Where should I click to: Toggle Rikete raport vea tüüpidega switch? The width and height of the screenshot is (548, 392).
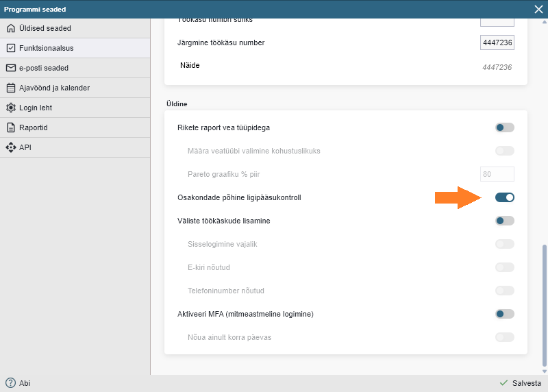[x=504, y=127]
